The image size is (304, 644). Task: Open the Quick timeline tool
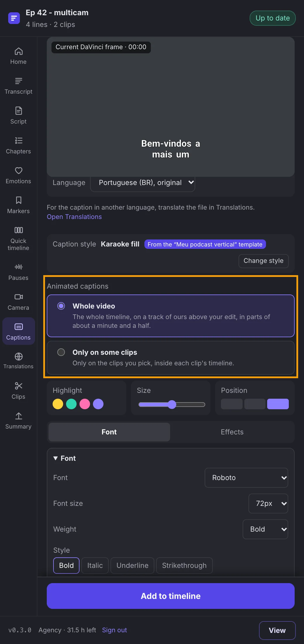pos(18,239)
